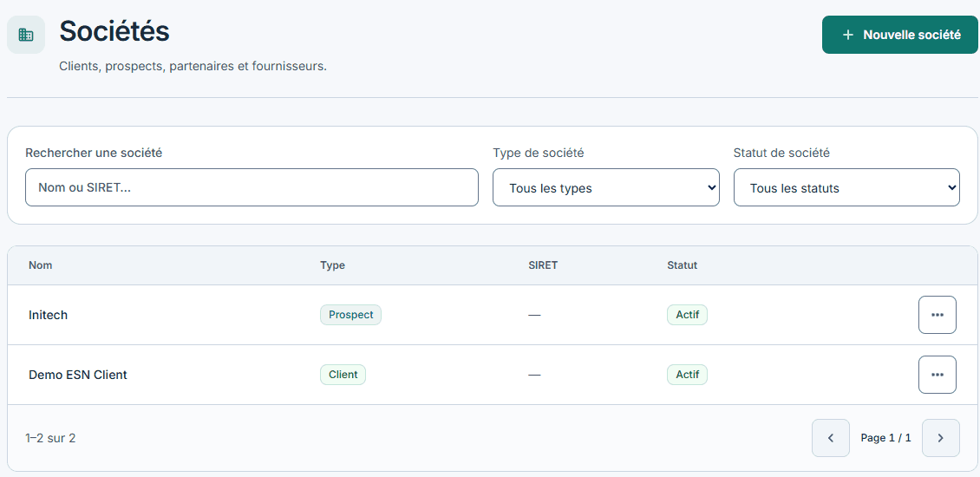Screen dimensions: 980x477
Task: Click the Client type badge
Action: click(x=343, y=375)
